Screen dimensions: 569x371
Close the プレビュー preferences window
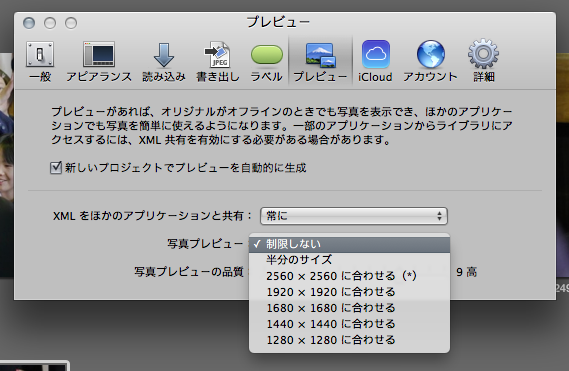(29, 23)
